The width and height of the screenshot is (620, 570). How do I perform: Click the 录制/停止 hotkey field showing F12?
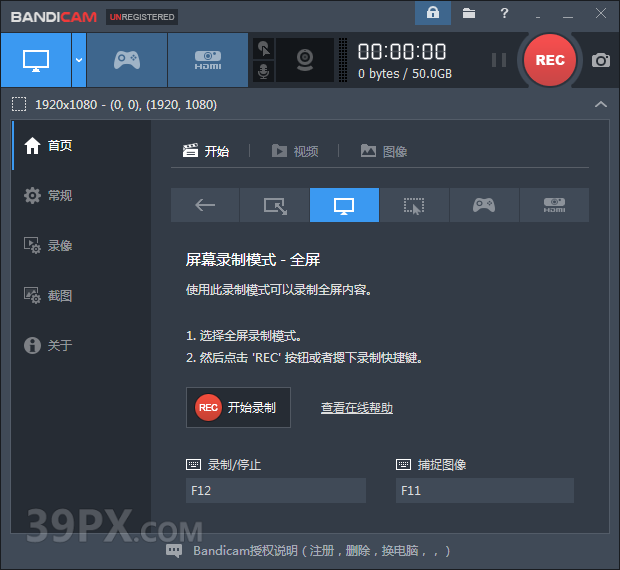[276, 491]
